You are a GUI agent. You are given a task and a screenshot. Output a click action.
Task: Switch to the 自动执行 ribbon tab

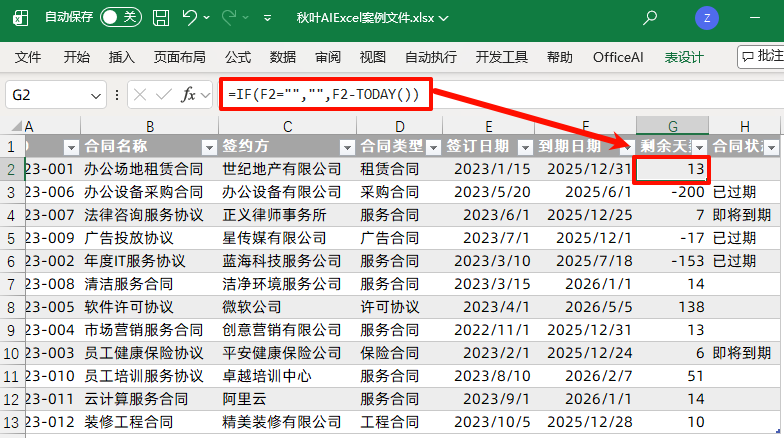[x=430, y=57]
